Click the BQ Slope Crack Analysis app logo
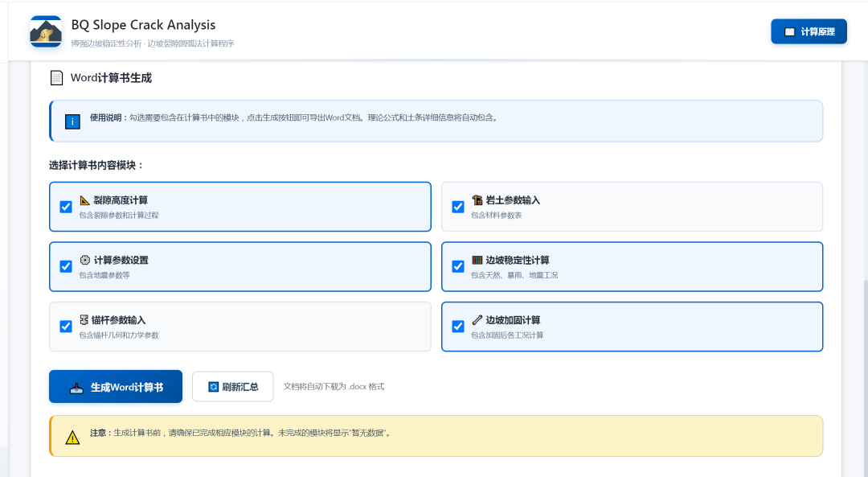 pos(46,31)
